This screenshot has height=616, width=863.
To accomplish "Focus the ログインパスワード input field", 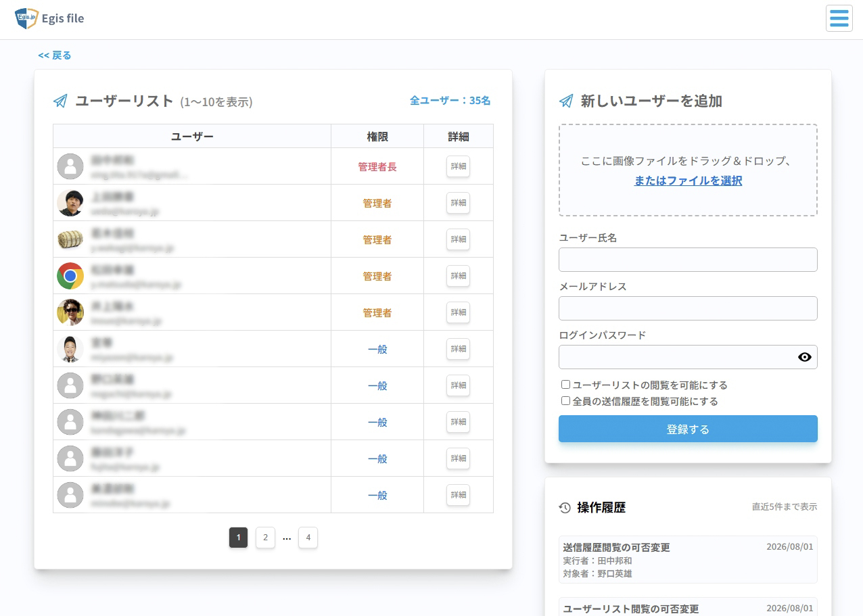I will click(x=688, y=357).
